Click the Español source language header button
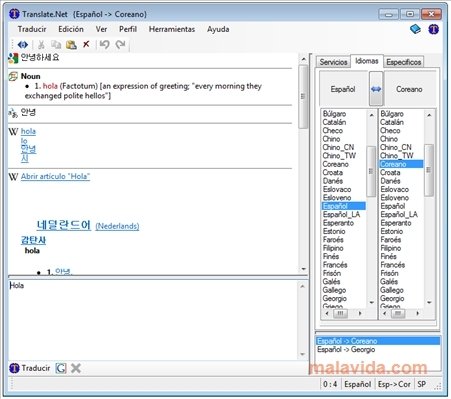451x399 pixels. coord(343,89)
